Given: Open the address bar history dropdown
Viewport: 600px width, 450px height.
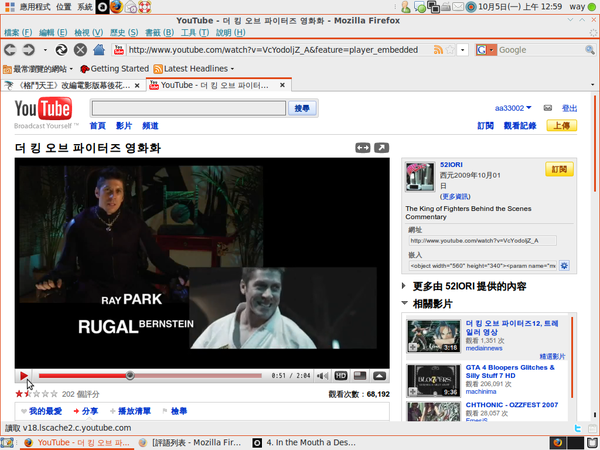Looking at the screenshot, I should [x=463, y=50].
